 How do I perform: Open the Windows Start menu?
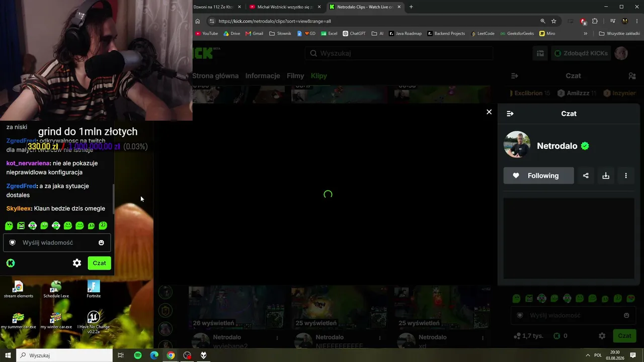[x=8, y=355]
